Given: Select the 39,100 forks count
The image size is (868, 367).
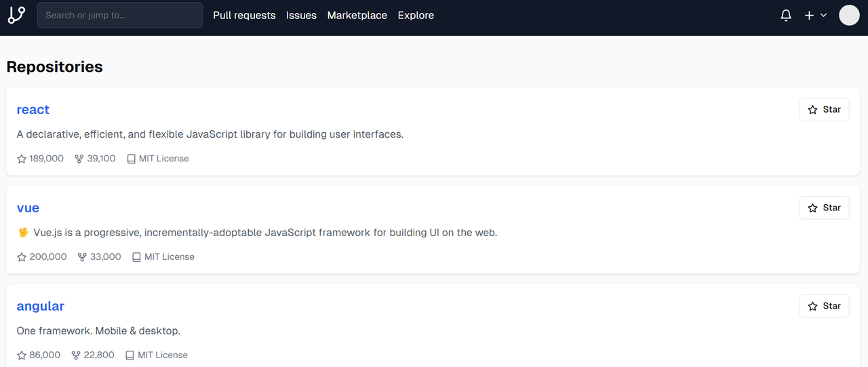Looking at the screenshot, I should click(102, 159).
